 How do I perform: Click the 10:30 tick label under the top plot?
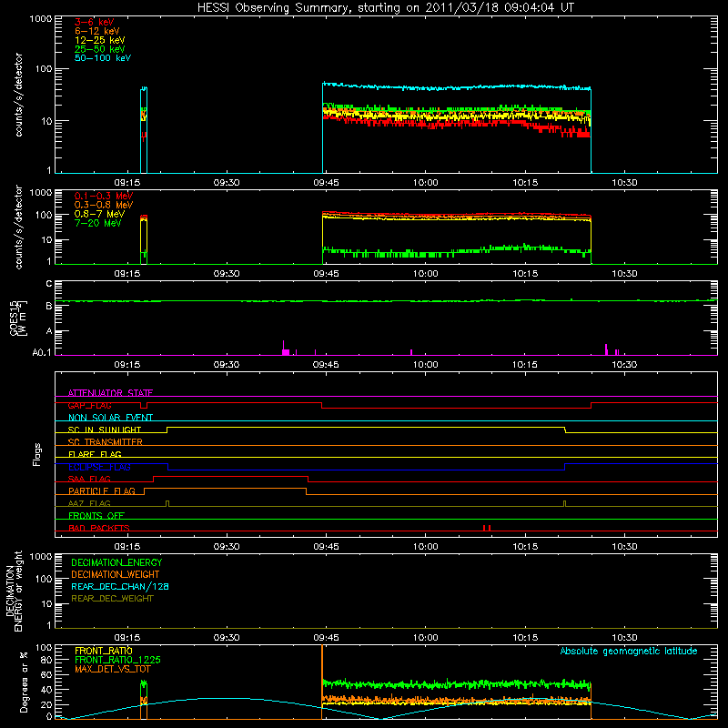[624, 183]
